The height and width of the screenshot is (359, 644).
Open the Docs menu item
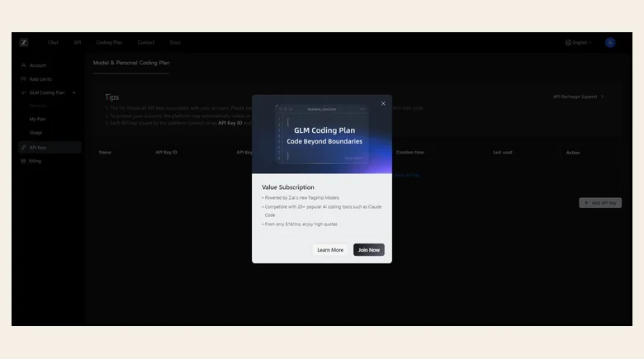pos(175,42)
